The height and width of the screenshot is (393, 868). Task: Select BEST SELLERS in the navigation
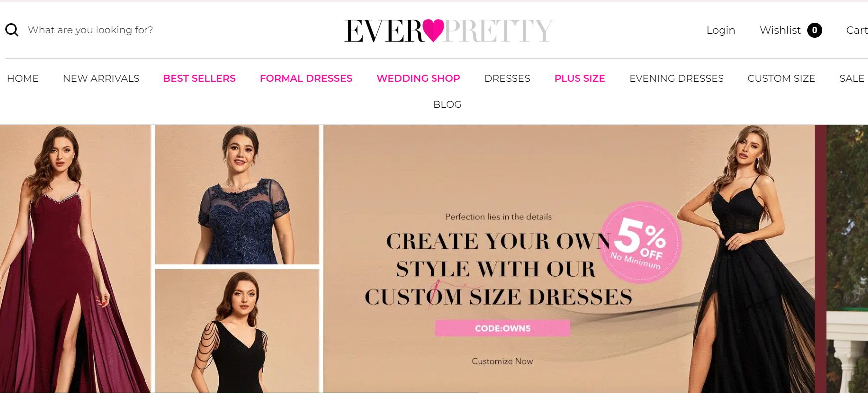(199, 78)
